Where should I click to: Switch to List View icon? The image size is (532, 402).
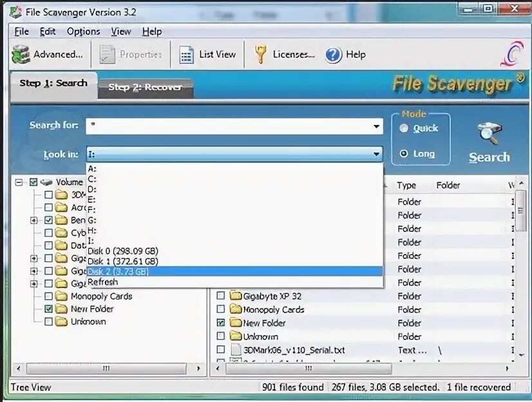186,55
